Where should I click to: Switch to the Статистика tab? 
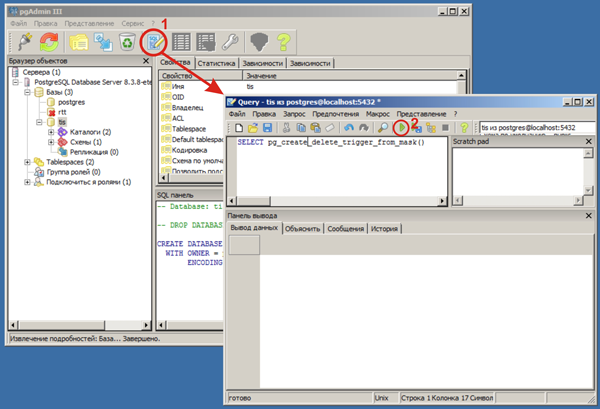(222, 63)
